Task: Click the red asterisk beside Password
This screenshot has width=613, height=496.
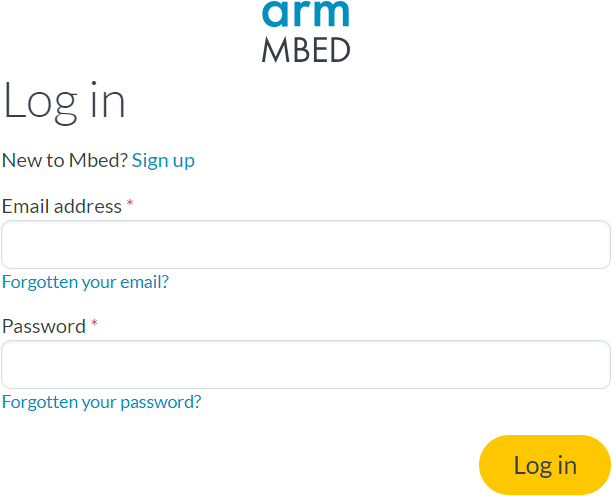Action: (94, 326)
